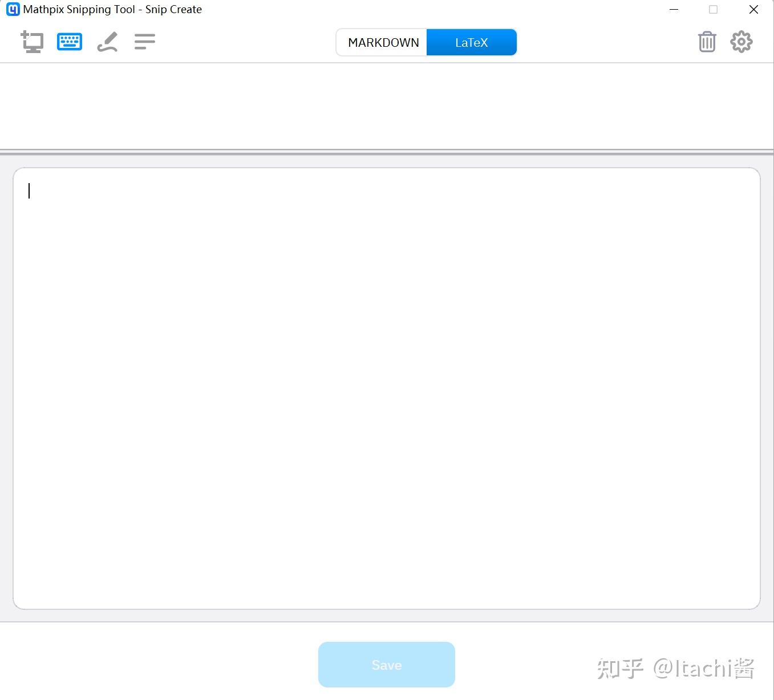Select the text lines tool
Screen dimensions: 774x700
[144, 42]
